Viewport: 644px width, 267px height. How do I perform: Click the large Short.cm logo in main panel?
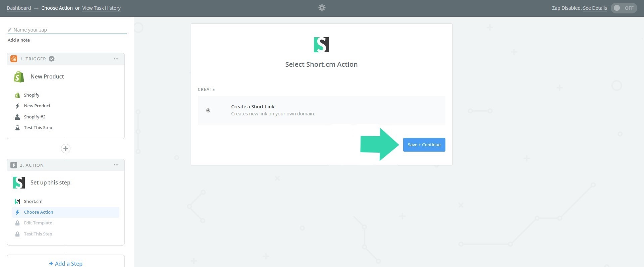(x=321, y=45)
